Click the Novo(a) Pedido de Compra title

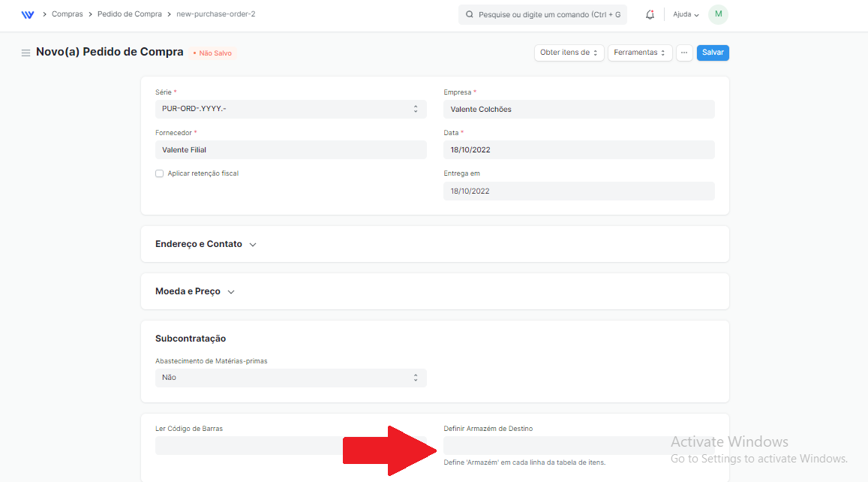[110, 52]
